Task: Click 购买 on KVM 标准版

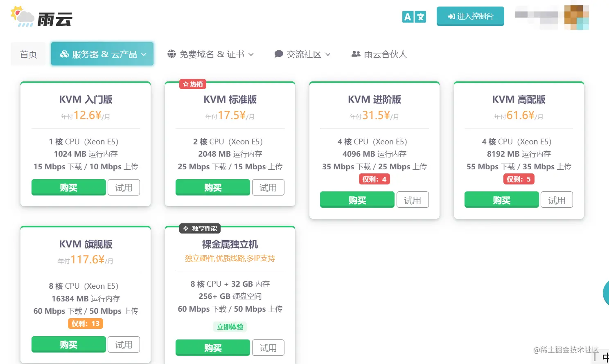Action: click(x=212, y=187)
